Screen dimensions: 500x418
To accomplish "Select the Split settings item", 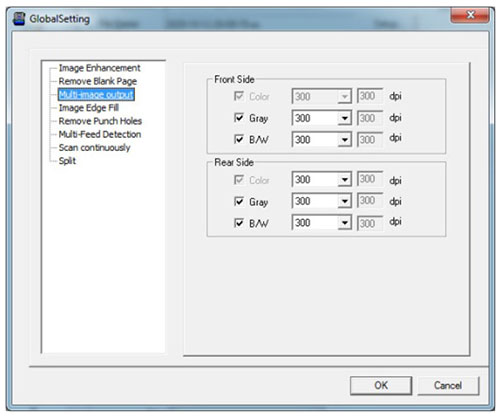I will pyautogui.click(x=67, y=161).
